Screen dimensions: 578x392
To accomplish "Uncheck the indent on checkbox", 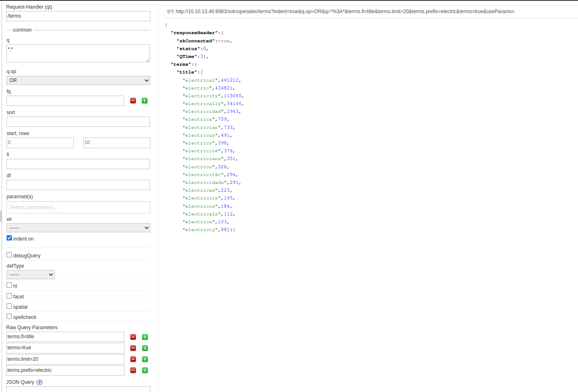I will point(9,238).
